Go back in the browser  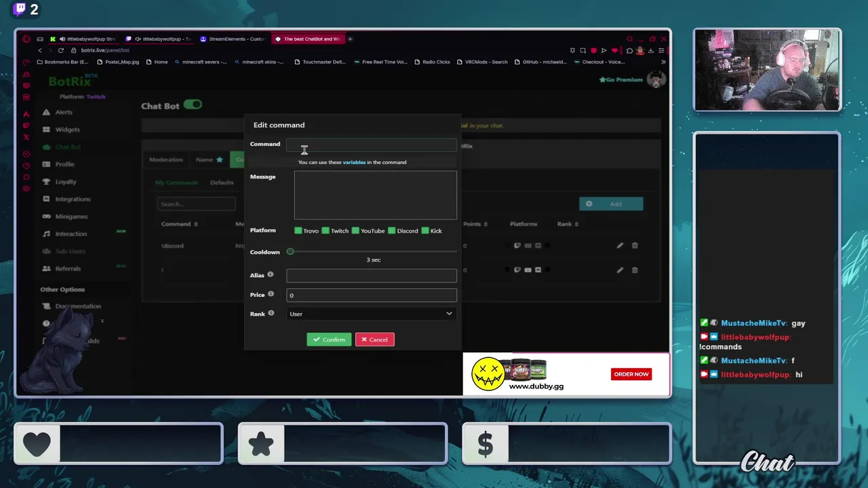point(40,50)
